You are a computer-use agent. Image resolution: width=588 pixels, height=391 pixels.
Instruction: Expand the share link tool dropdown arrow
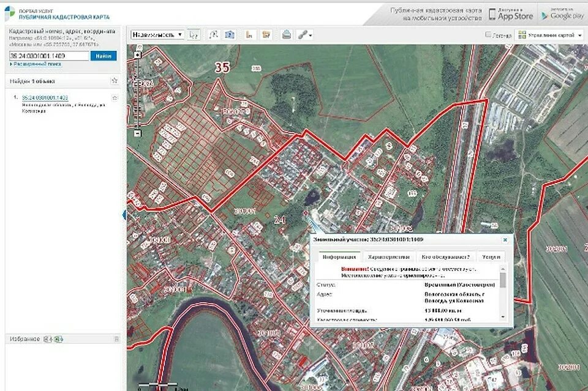[311, 35]
